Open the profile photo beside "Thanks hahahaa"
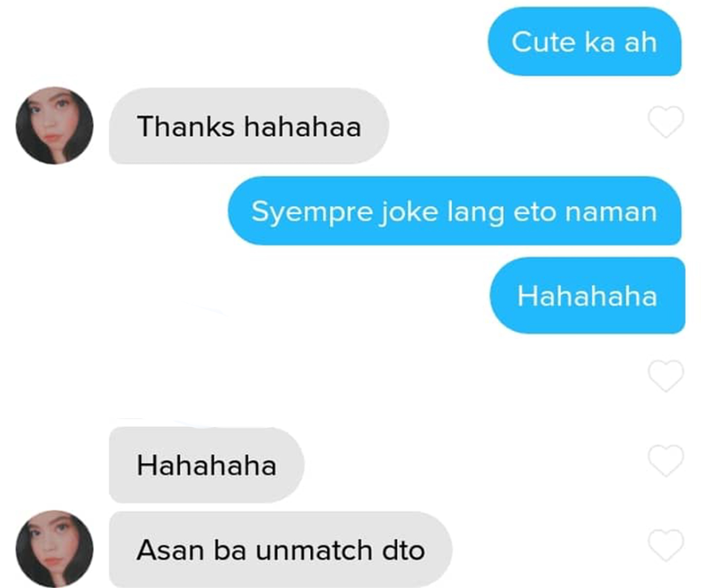This screenshot has width=701, height=588. (x=54, y=125)
